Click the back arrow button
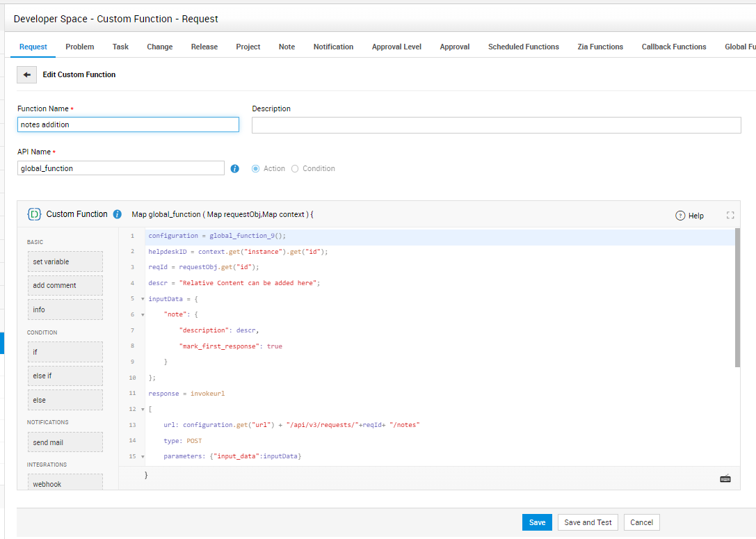The width and height of the screenshot is (756, 539). [27, 74]
